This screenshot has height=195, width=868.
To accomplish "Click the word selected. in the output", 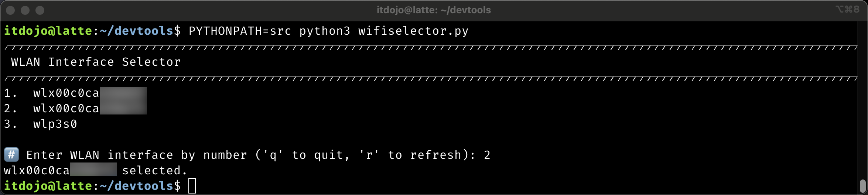I will pos(155,171).
